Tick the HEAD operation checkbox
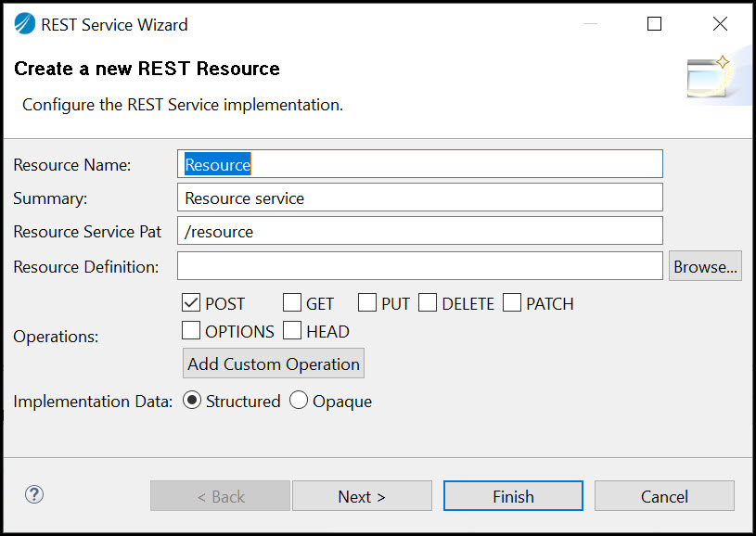This screenshot has width=756, height=536. click(x=292, y=331)
